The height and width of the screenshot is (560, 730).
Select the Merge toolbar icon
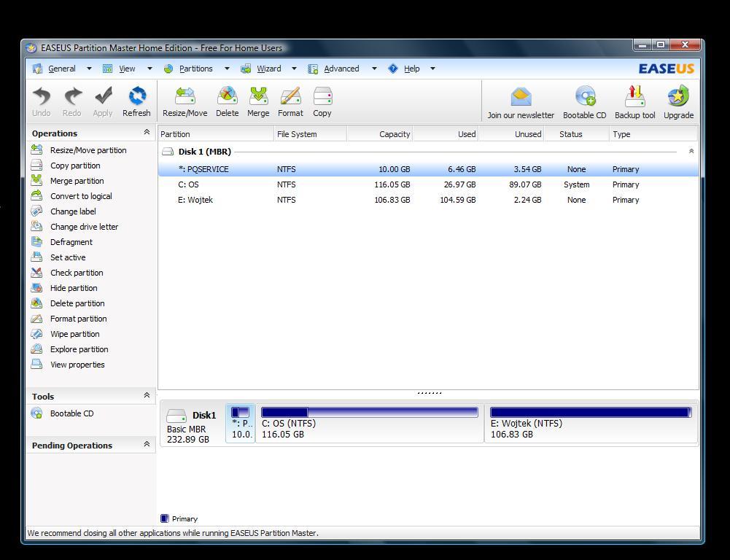(258, 101)
